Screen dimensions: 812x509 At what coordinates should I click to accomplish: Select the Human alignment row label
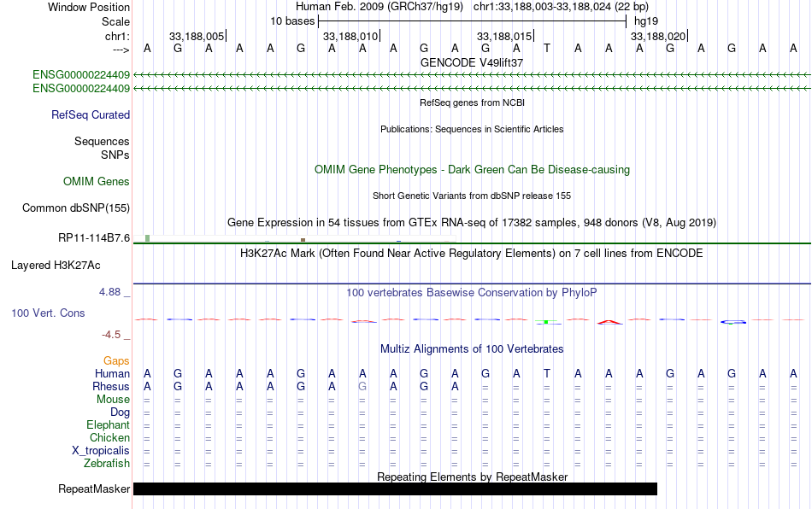click(x=112, y=373)
